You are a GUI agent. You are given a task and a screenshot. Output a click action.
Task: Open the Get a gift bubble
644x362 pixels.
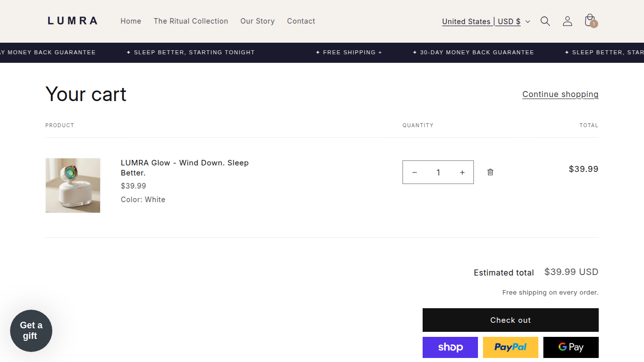coord(31,331)
